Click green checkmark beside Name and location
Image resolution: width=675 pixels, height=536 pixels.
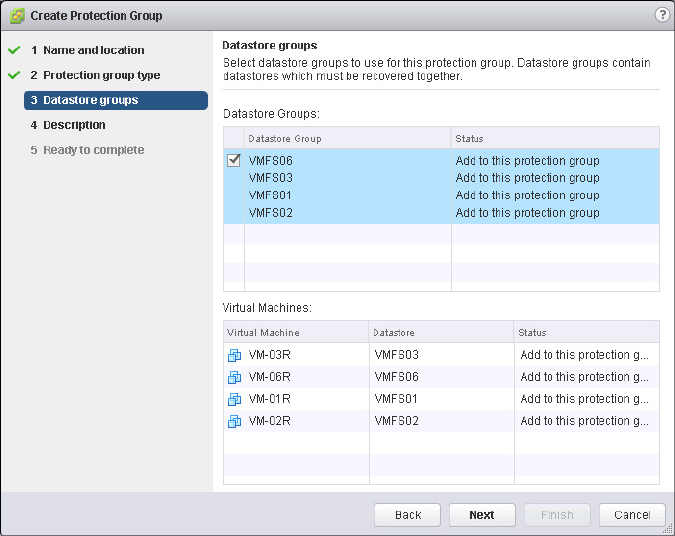tap(14, 50)
